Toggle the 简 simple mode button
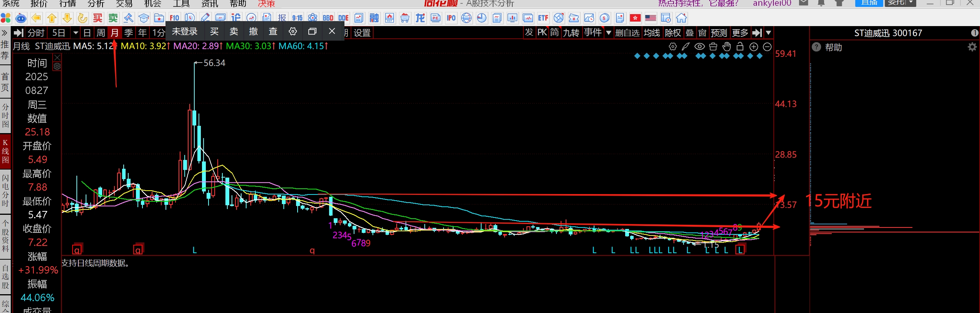Image resolution: width=980 pixels, height=313 pixels. tap(555, 33)
